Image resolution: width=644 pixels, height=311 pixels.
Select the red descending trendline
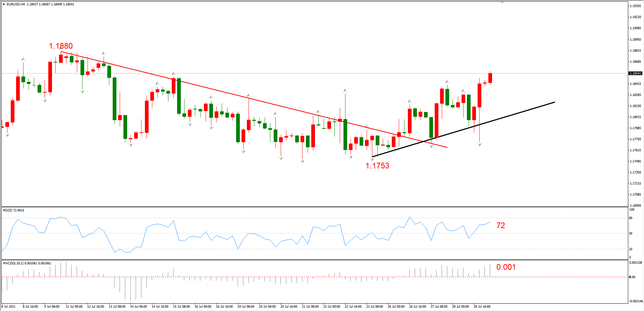tap(254, 99)
